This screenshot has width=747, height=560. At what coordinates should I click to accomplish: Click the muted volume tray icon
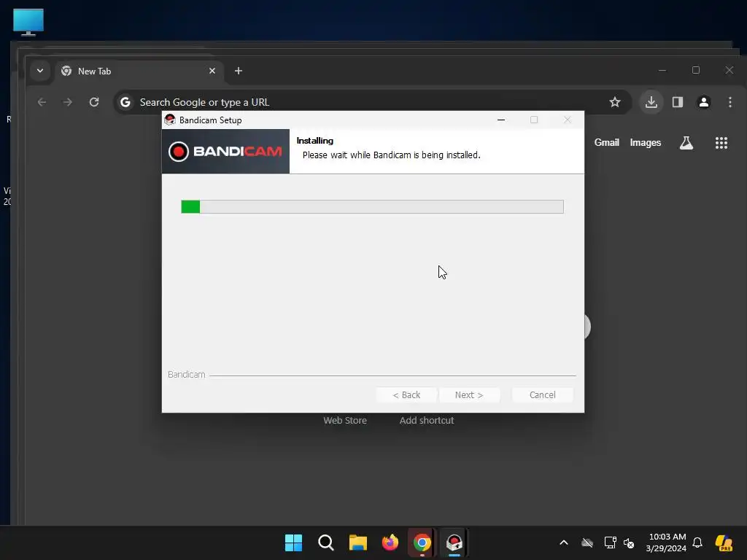[x=629, y=542]
